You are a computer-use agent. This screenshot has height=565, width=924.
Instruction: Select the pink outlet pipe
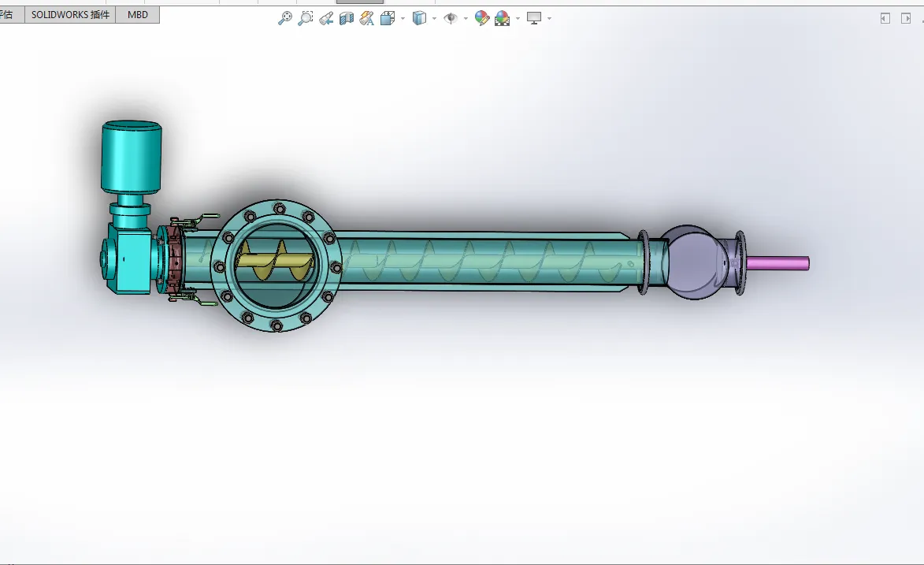pos(778,263)
